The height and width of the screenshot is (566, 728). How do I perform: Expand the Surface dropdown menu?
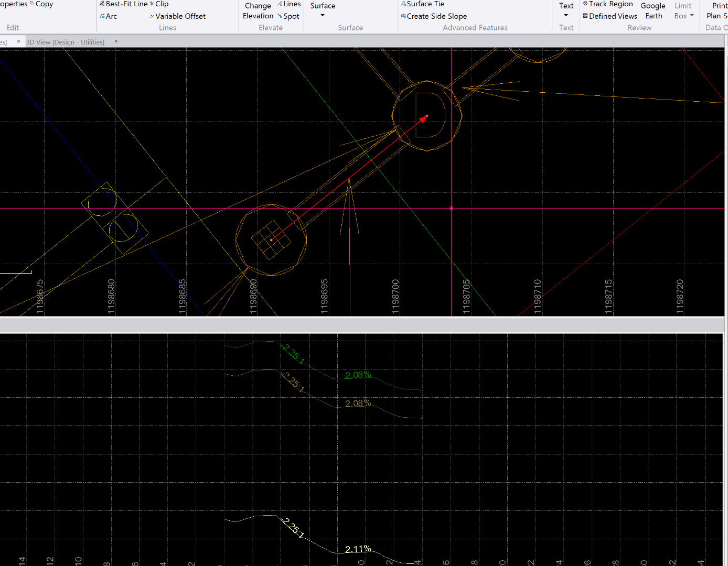(323, 15)
